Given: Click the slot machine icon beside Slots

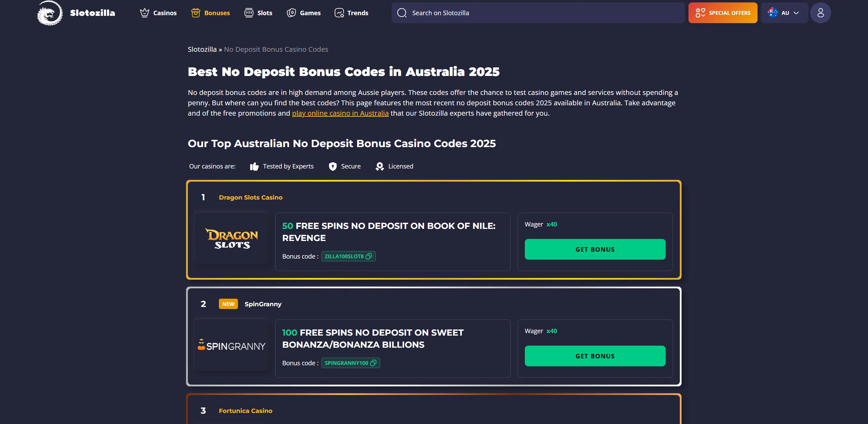Looking at the screenshot, I should [x=249, y=13].
